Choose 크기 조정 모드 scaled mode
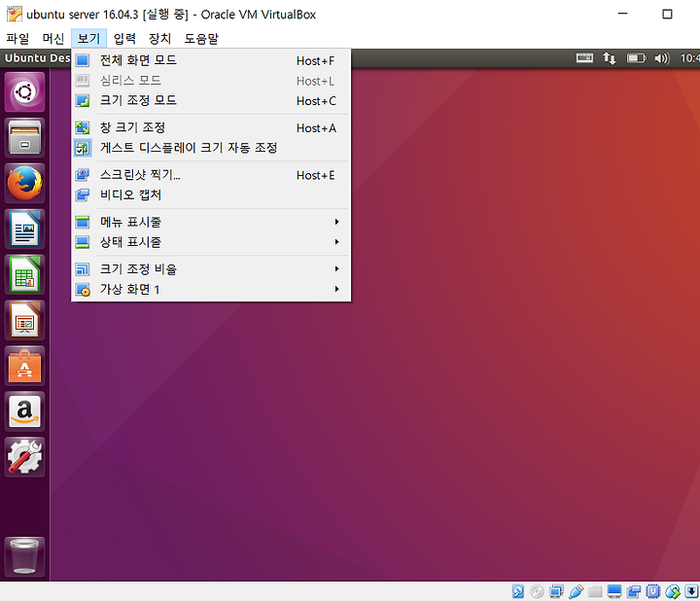Screen dimensions: 700x601 211,100
